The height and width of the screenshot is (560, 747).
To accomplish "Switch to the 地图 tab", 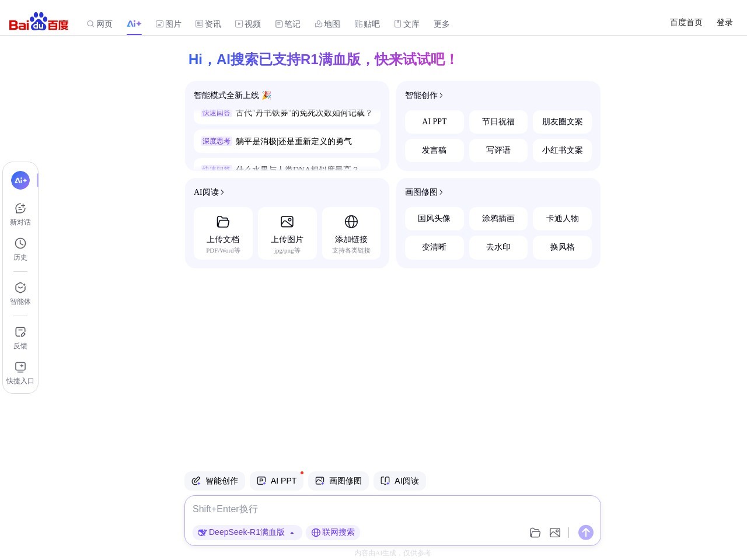I will point(327,24).
